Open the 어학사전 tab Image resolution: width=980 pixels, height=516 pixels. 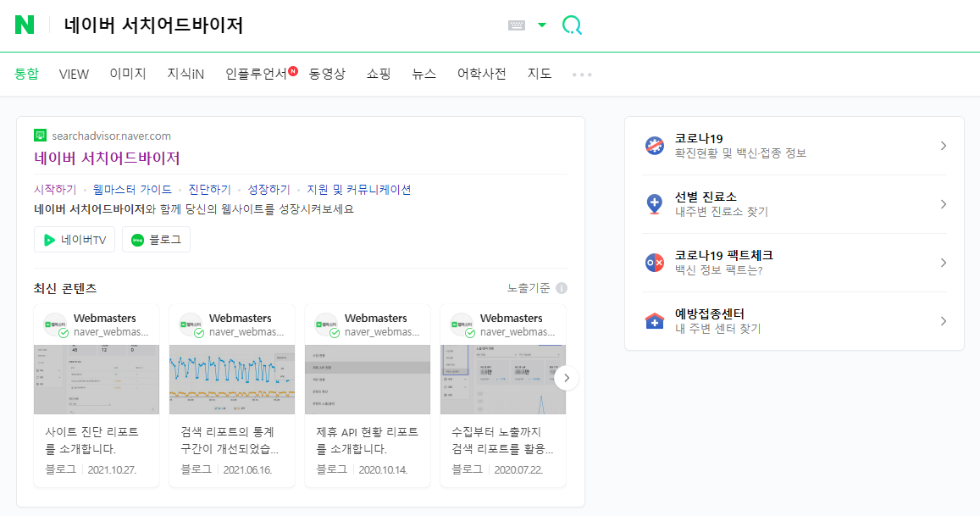(x=481, y=74)
